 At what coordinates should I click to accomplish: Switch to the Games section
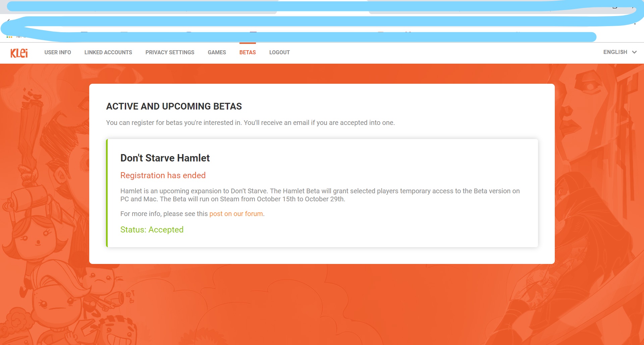tap(217, 52)
